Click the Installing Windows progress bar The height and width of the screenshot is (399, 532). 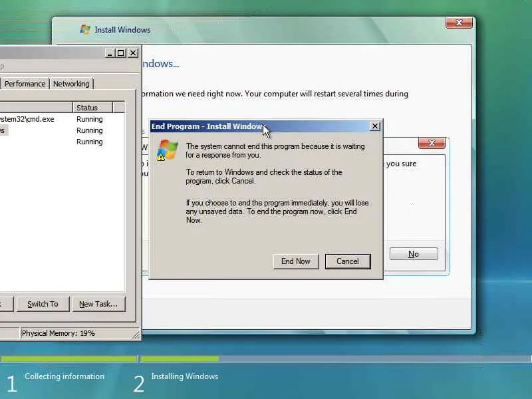click(336, 358)
